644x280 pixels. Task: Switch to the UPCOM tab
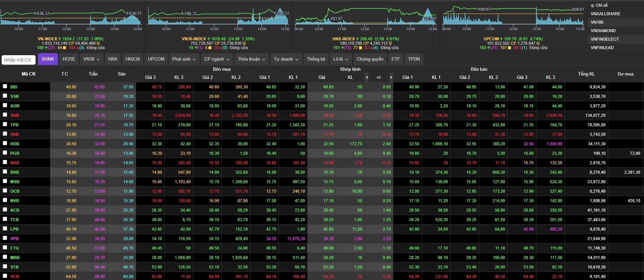point(156,59)
